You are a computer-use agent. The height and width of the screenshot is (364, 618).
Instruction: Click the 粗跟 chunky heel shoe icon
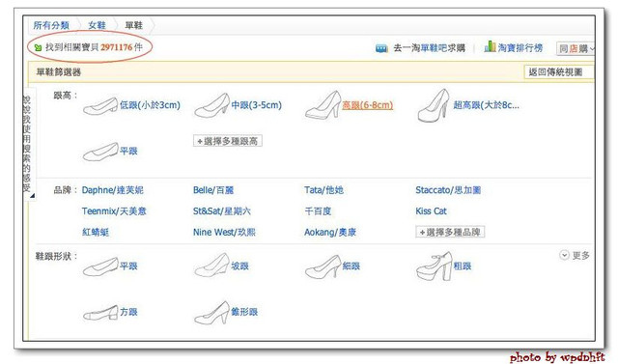435,266
